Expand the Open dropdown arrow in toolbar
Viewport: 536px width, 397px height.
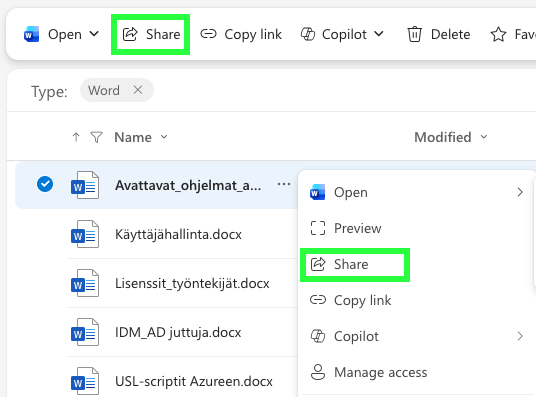(x=94, y=34)
